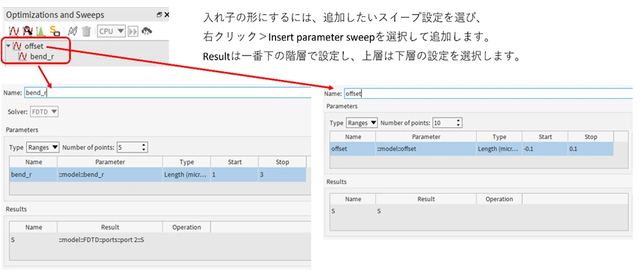
Task: Click the edit pencil icon in sweeps toolbar
Action: tap(73, 31)
